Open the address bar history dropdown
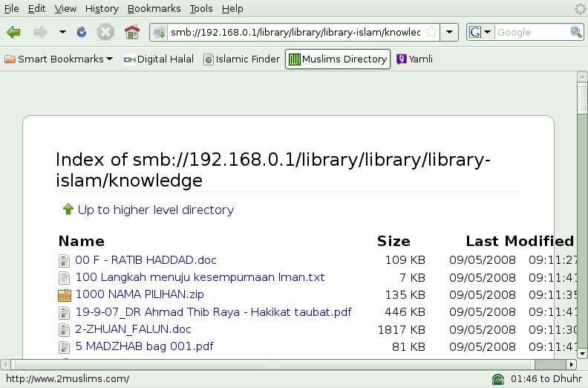The image size is (588, 388). coord(449,32)
